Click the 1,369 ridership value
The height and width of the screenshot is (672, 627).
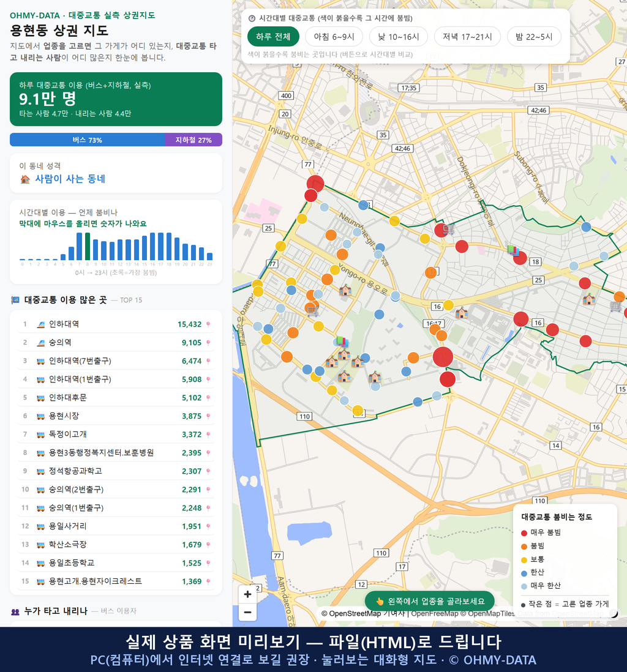pyautogui.click(x=192, y=581)
